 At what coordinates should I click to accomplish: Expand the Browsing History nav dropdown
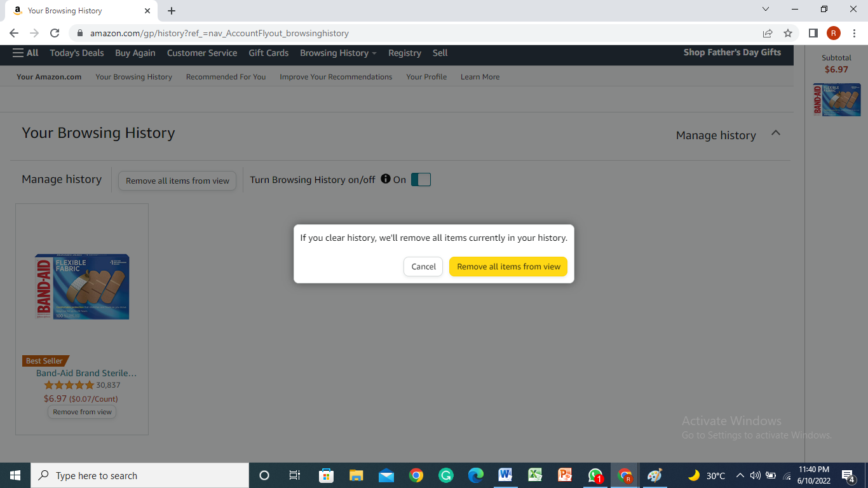click(x=338, y=53)
